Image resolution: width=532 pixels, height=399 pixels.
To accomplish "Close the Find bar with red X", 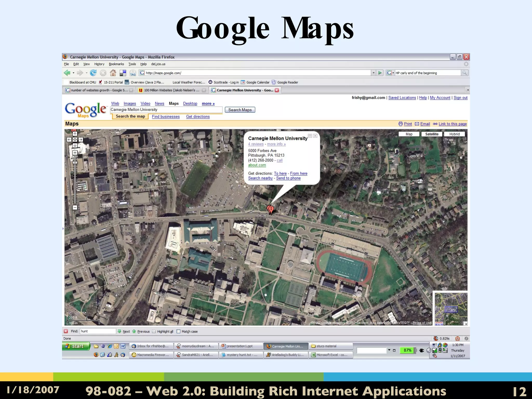I will coord(66,331).
